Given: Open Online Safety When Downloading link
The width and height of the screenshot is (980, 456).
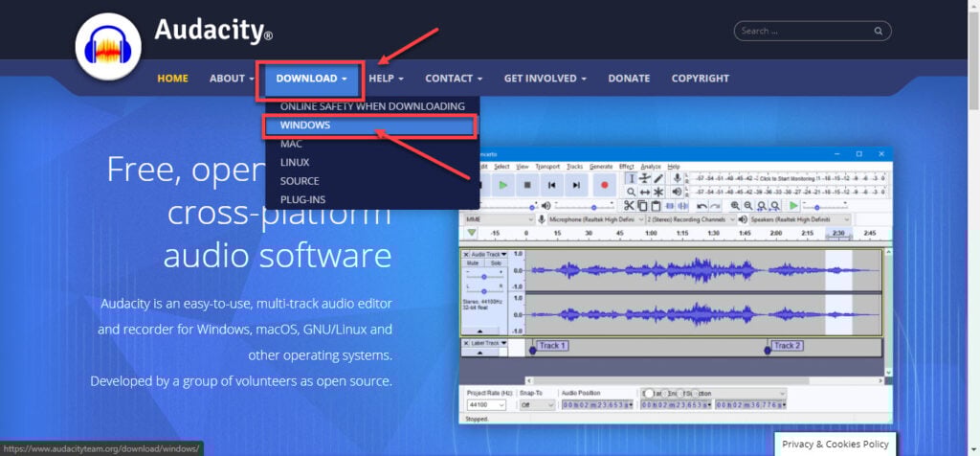Looking at the screenshot, I should point(372,106).
